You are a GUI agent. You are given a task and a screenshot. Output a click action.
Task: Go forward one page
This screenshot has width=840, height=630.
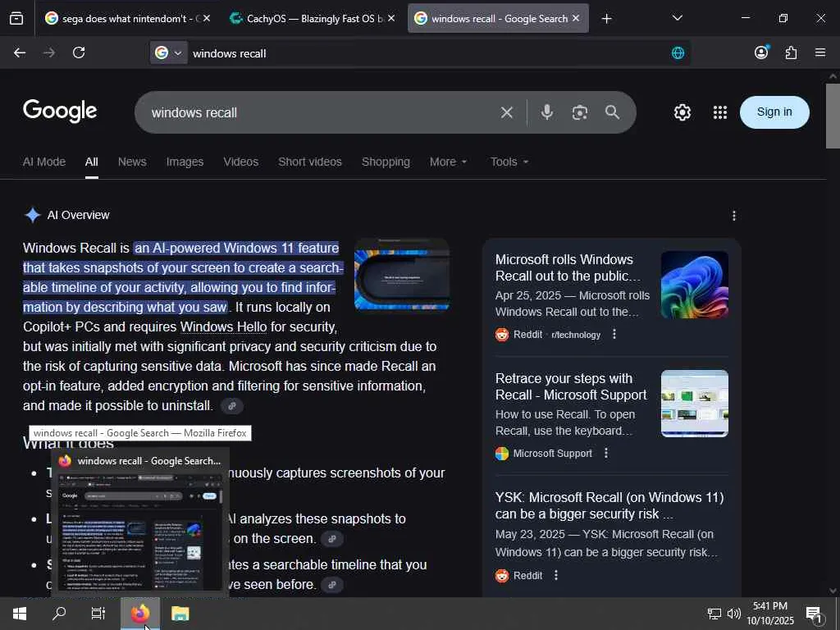coord(49,52)
